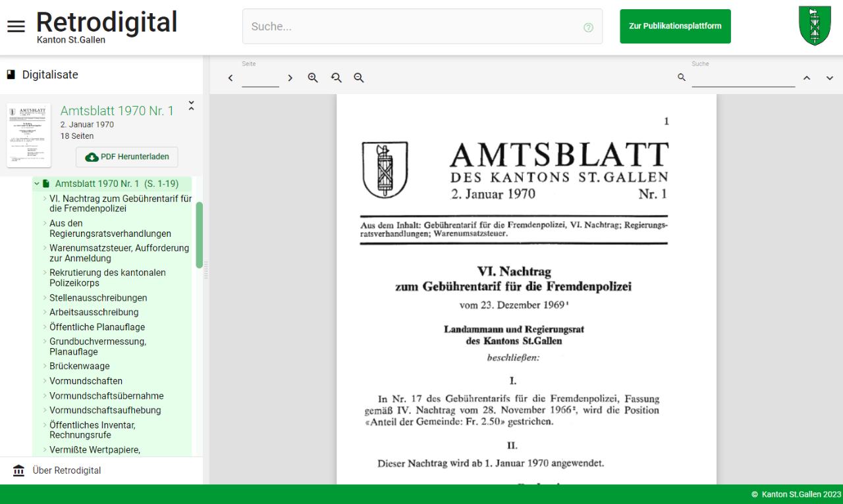The width and height of the screenshot is (843, 504).
Task: Expand the Öffentliche Planauflage entry
Action: point(45,327)
